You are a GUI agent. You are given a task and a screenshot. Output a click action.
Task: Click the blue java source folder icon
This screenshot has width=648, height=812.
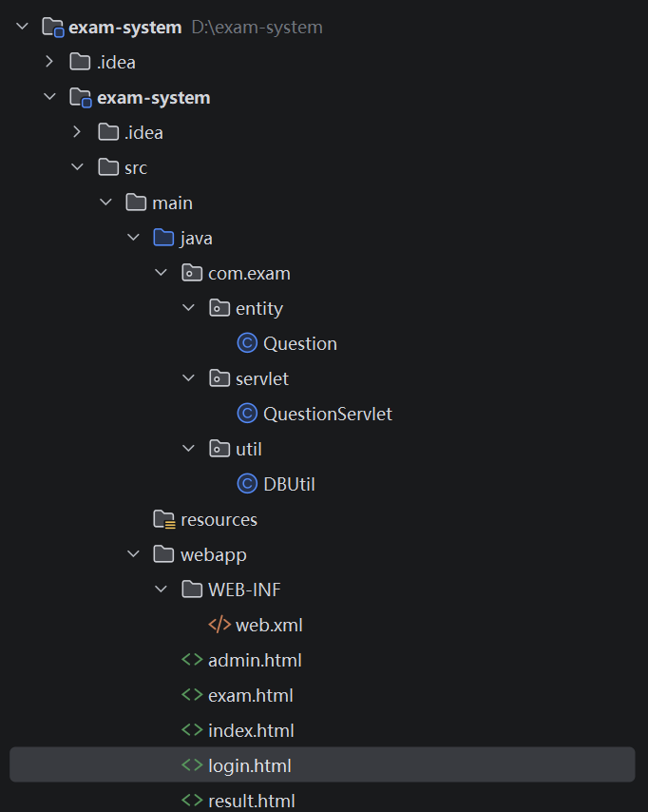[164, 238]
